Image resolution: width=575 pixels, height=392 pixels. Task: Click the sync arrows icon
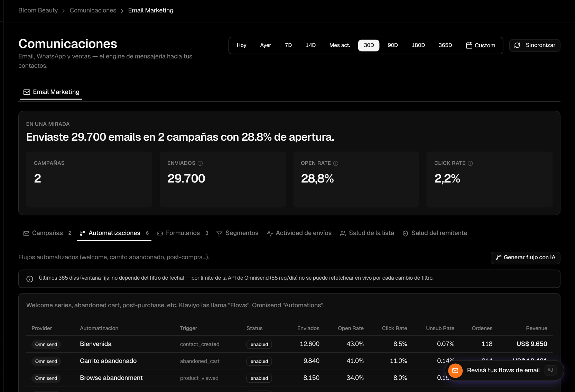517,45
